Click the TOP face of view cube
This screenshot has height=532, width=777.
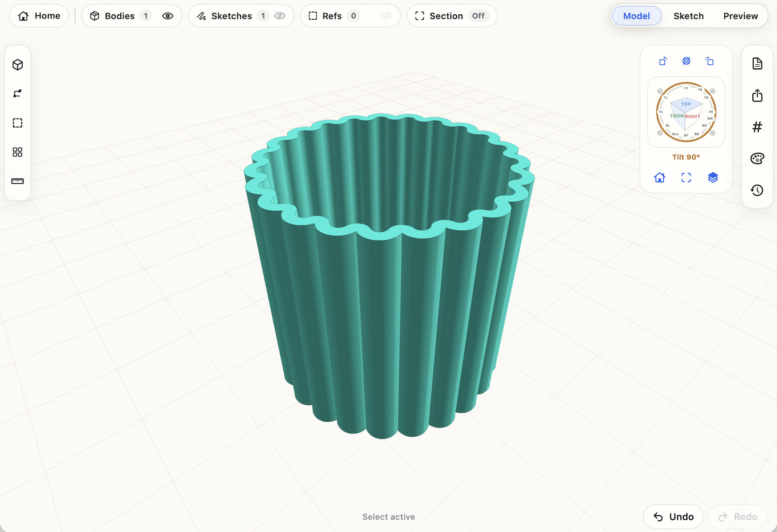686,104
